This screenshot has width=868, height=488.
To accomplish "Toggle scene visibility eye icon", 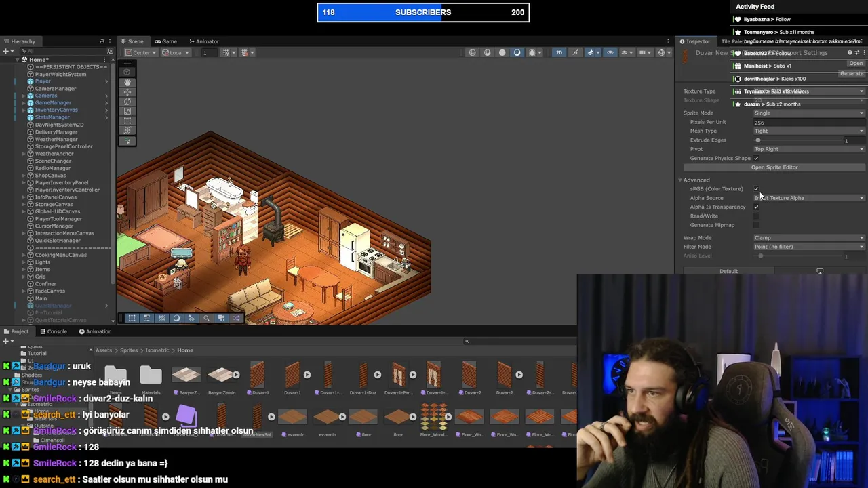I will 610,52.
